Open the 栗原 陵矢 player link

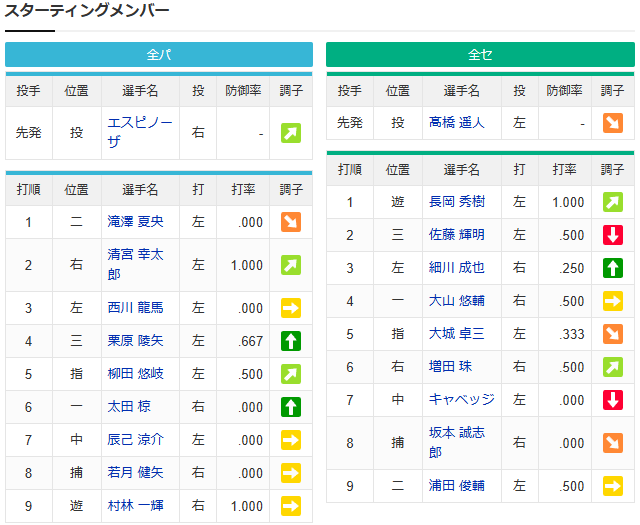click(x=135, y=340)
